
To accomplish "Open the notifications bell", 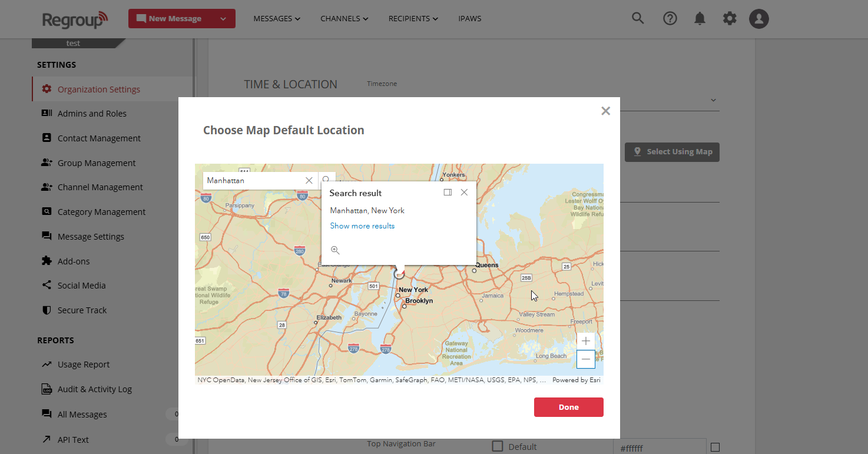I will pos(700,19).
